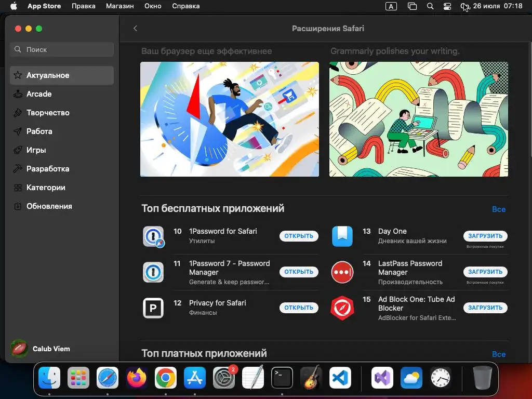Click the Поиск search field
The height and width of the screenshot is (399, 532).
62,49
